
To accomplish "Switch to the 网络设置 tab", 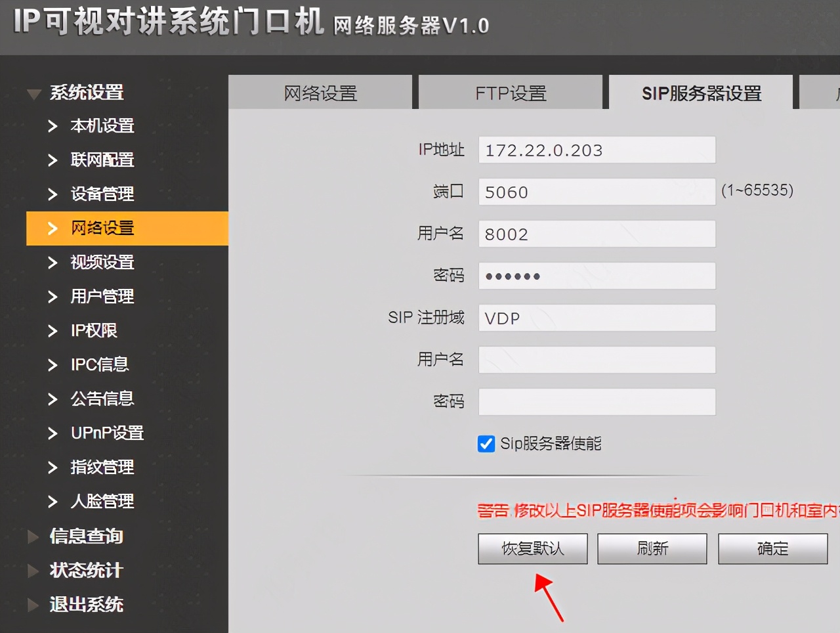I will pyautogui.click(x=320, y=93).
